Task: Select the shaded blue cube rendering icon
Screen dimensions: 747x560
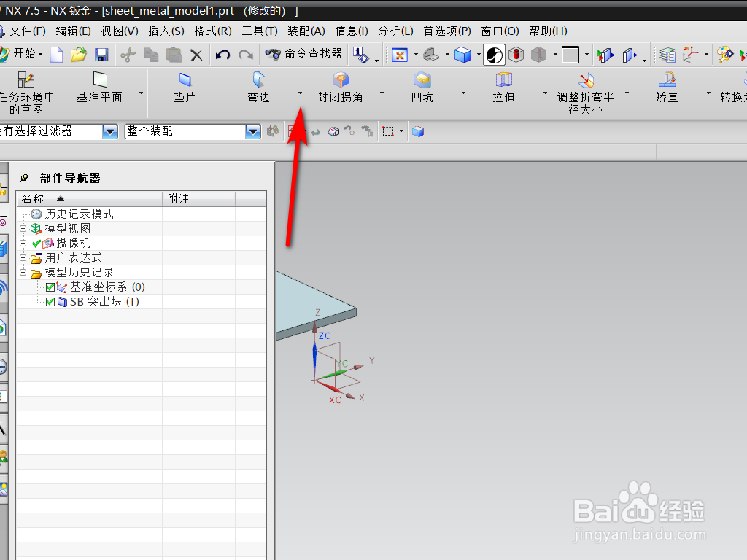Action: click(x=462, y=55)
